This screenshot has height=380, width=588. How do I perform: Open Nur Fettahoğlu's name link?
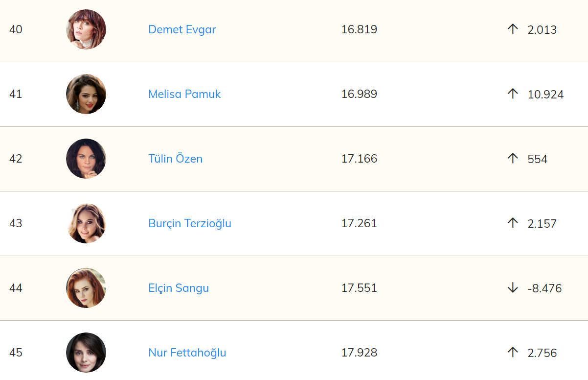click(x=187, y=353)
